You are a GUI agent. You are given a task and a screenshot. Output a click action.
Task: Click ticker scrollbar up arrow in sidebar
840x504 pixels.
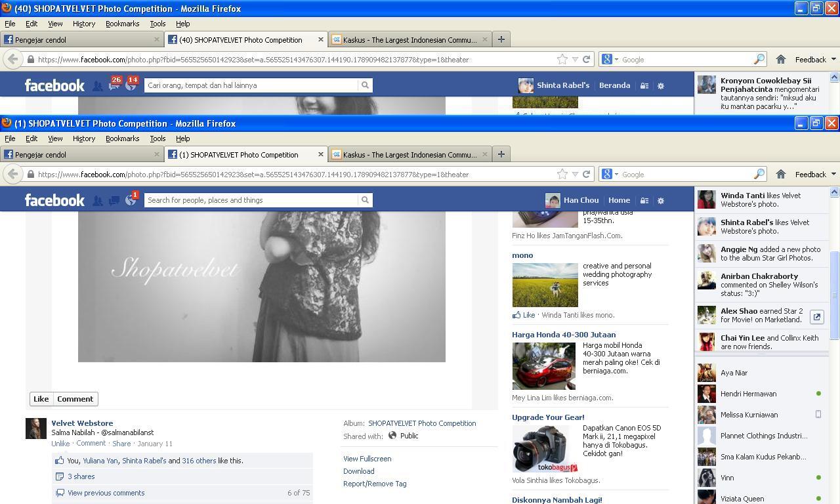[834, 192]
